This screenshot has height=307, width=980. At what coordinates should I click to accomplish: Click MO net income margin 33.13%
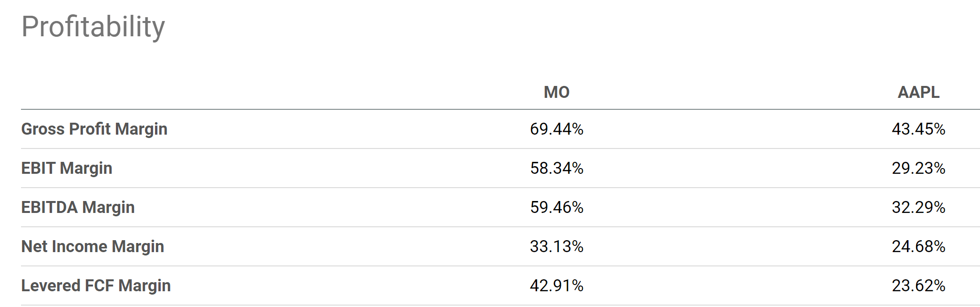click(557, 246)
